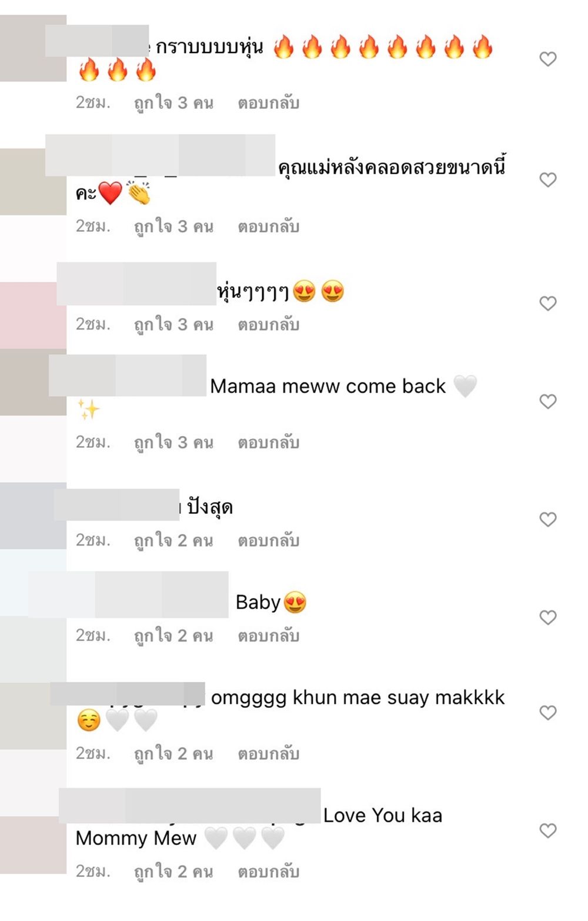Reply to คุณแม่หลังคลอดสวยขนาดนี้ comment

[x=269, y=227]
